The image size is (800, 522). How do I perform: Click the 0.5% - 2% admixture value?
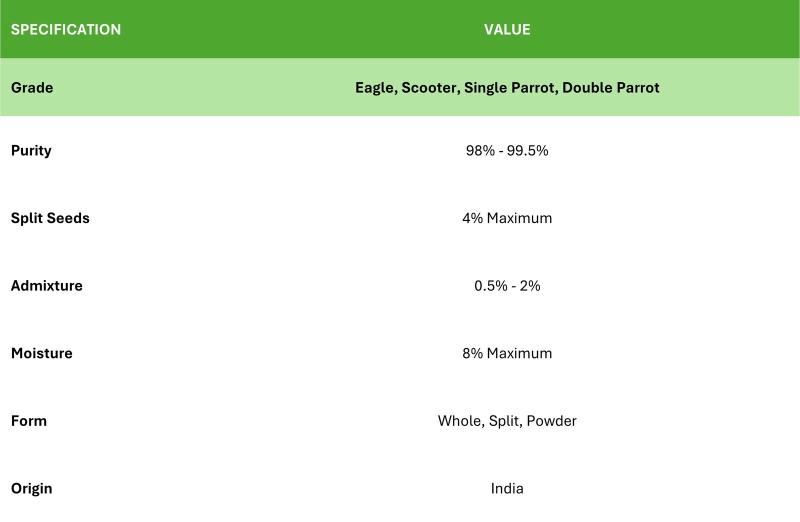(507, 286)
